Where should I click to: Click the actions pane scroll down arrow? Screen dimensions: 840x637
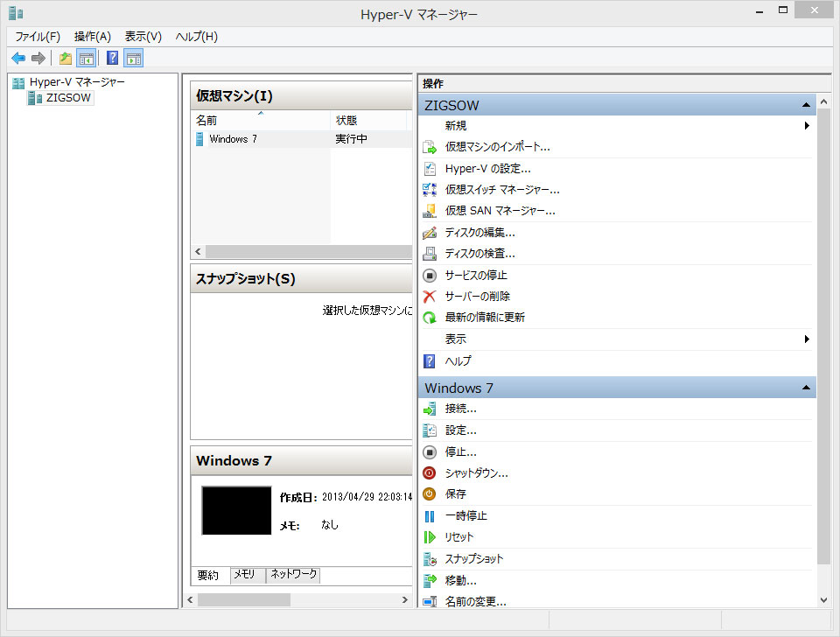coord(824,600)
